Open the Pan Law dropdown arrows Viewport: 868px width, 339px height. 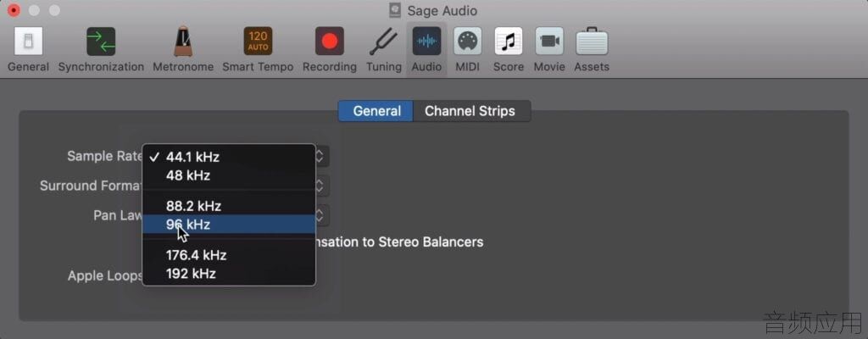click(x=321, y=215)
